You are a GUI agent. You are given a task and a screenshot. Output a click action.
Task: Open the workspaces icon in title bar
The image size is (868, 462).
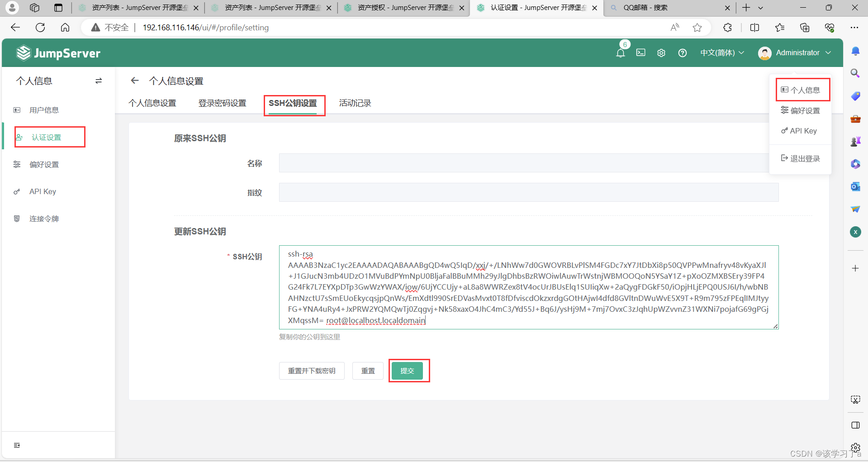tap(35, 8)
